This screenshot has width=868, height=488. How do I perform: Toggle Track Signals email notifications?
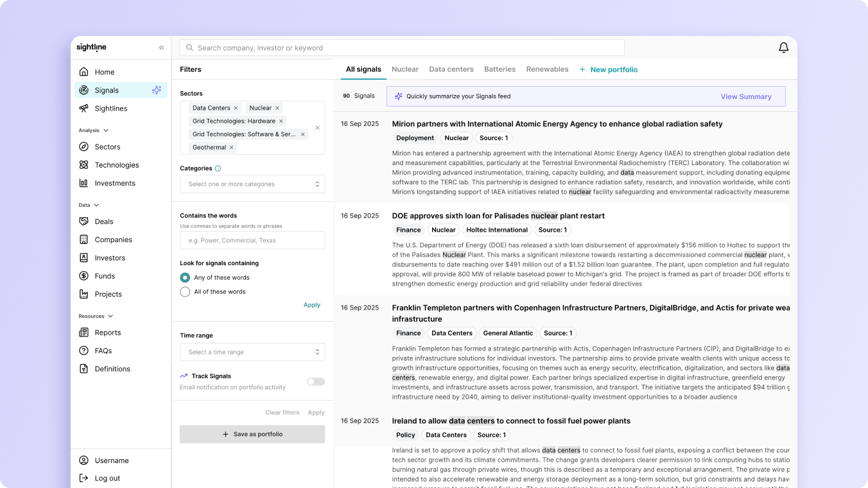pyautogui.click(x=316, y=381)
